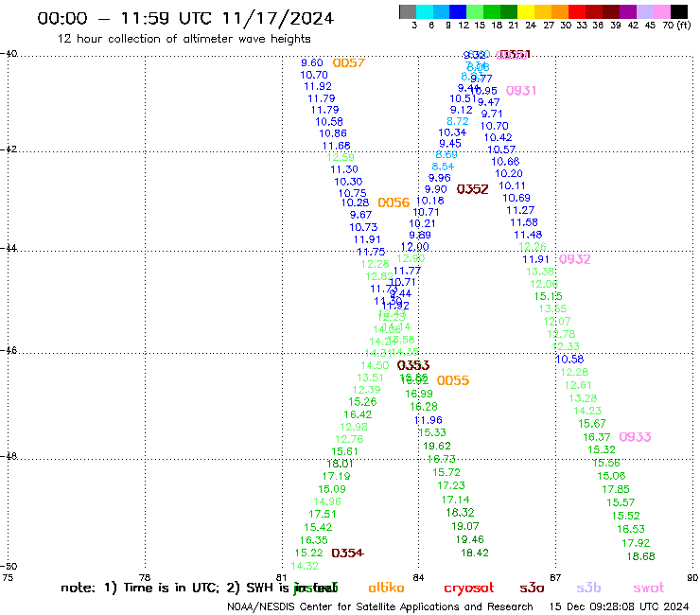Select the orange pass label 0055

click(453, 380)
